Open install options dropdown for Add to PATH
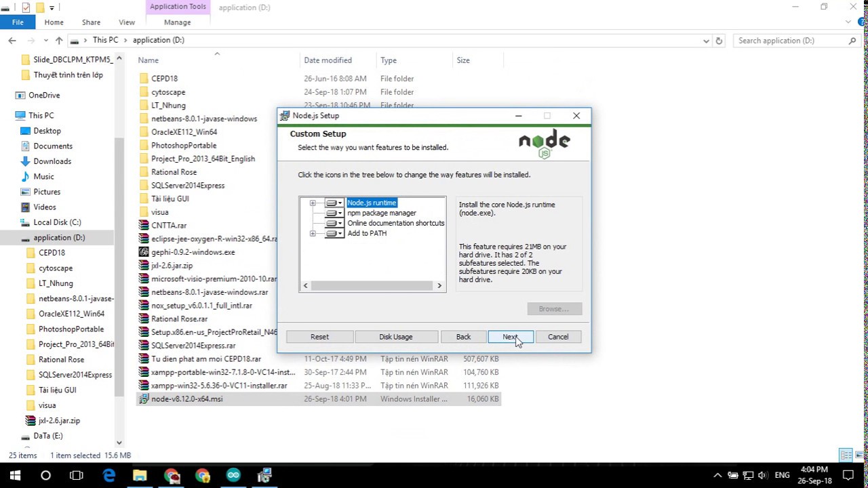 (x=334, y=233)
